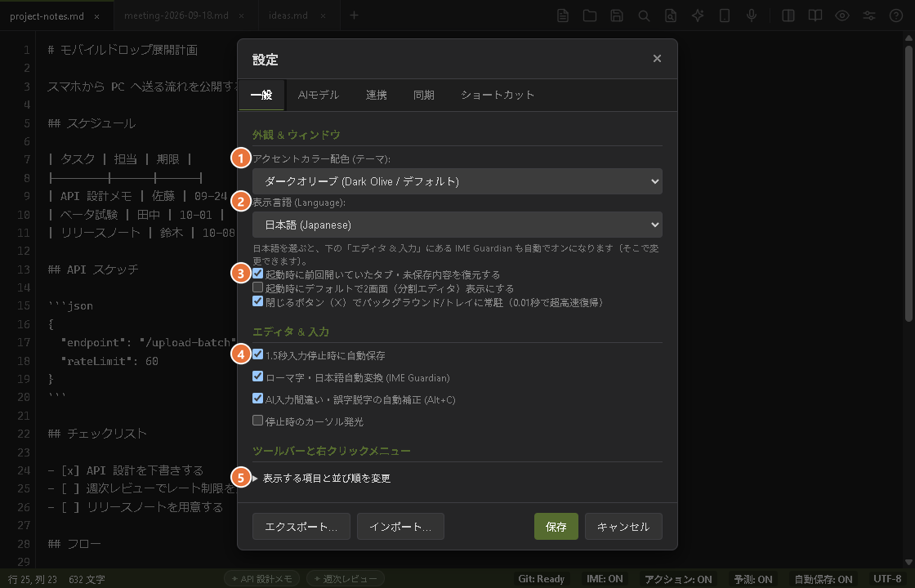Image resolution: width=915 pixels, height=588 pixels.
Task: Add a new tab with the plus icon
Action: 355,16
